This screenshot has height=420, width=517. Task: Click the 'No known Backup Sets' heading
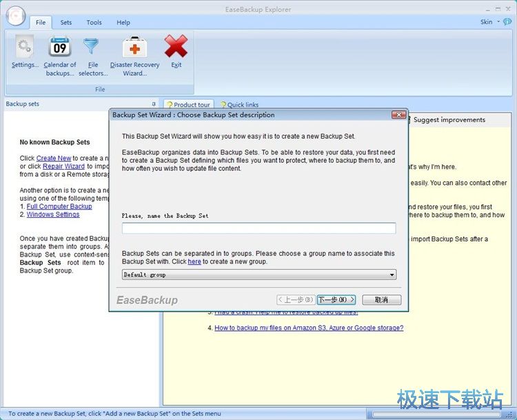(54, 142)
